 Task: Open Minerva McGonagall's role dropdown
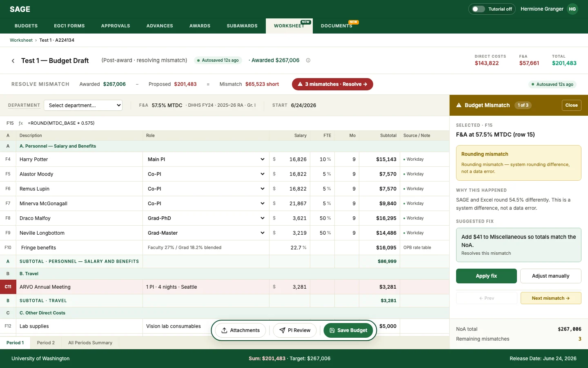206,204
